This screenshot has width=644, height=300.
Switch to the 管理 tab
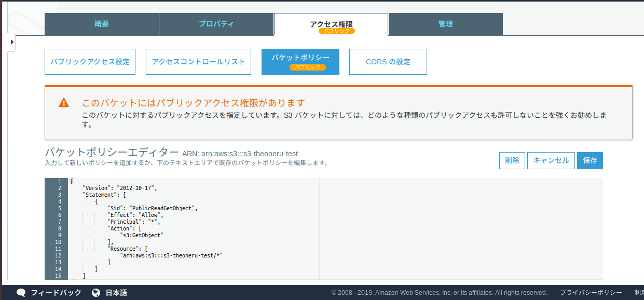coord(445,23)
